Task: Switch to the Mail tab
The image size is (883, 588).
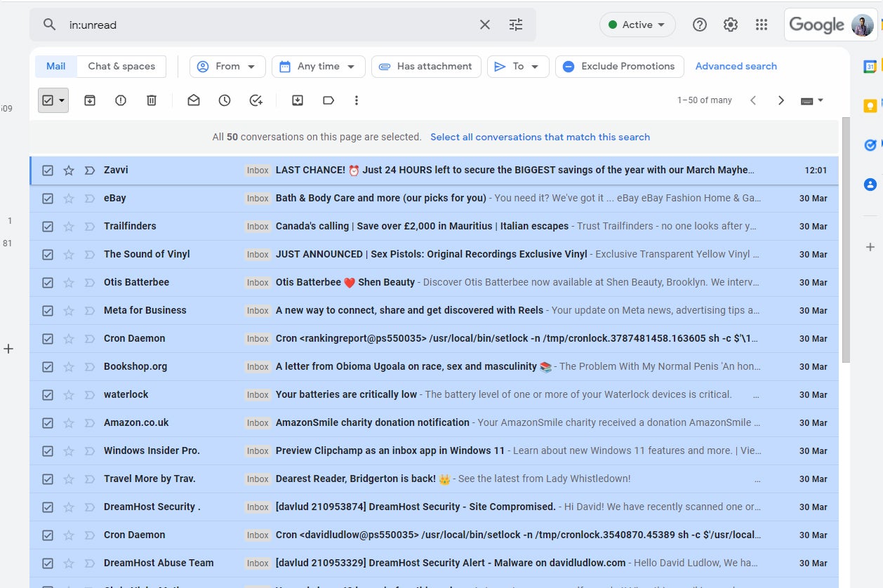Action: tap(56, 67)
